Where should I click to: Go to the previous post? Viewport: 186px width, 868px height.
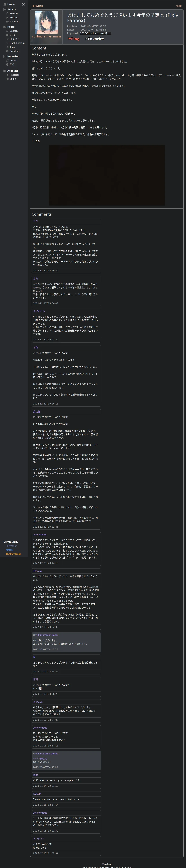point(37,6)
